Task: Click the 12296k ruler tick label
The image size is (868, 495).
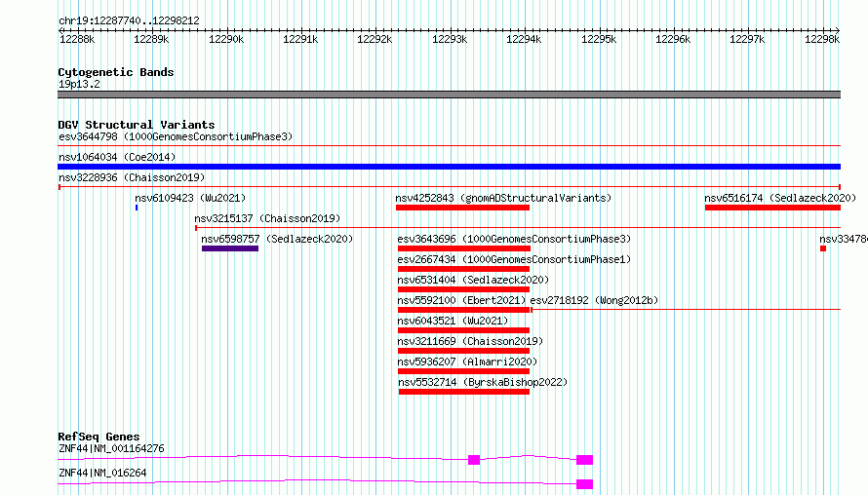Action: click(673, 39)
